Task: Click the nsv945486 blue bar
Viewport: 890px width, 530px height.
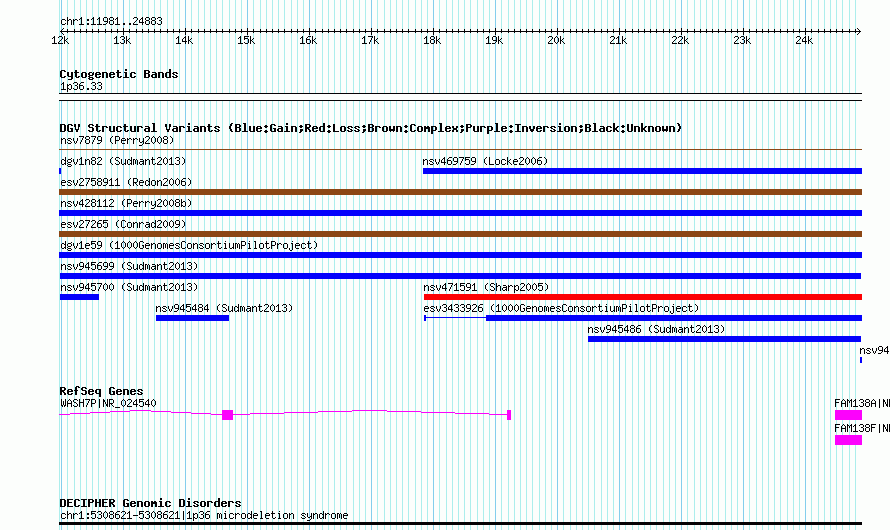Action: pyautogui.click(x=725, y=339)
